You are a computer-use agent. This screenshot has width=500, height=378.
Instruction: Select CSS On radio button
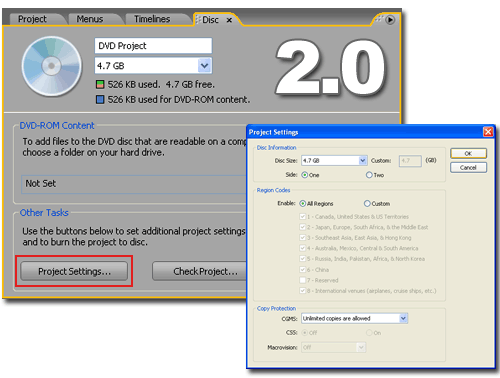369,333
